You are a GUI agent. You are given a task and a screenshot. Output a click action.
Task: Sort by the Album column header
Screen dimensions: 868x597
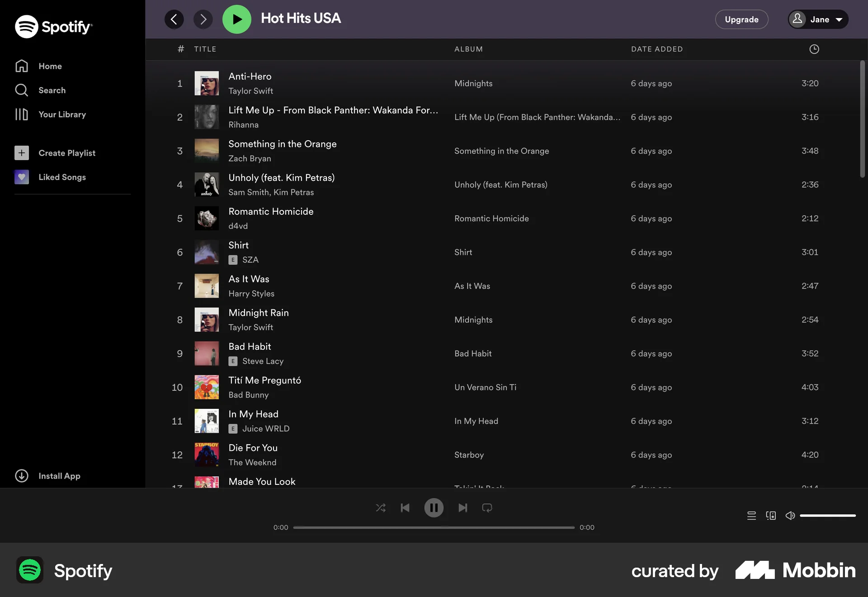tap(468, 49)
